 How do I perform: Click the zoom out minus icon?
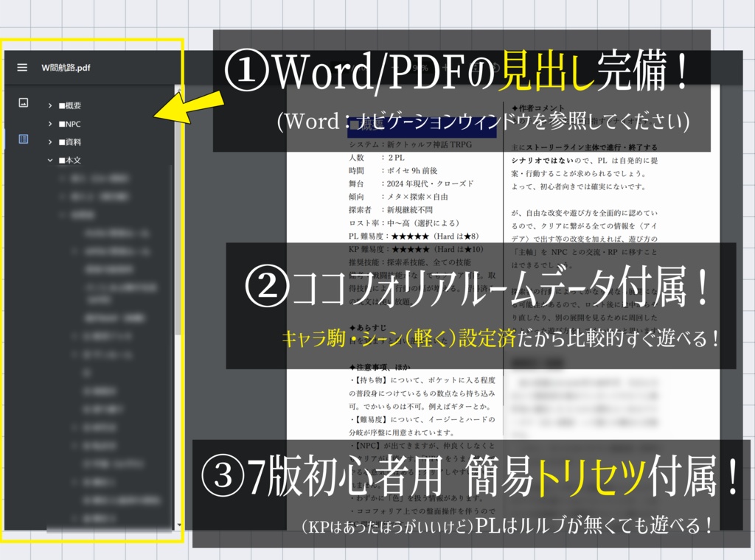[397, 66]
